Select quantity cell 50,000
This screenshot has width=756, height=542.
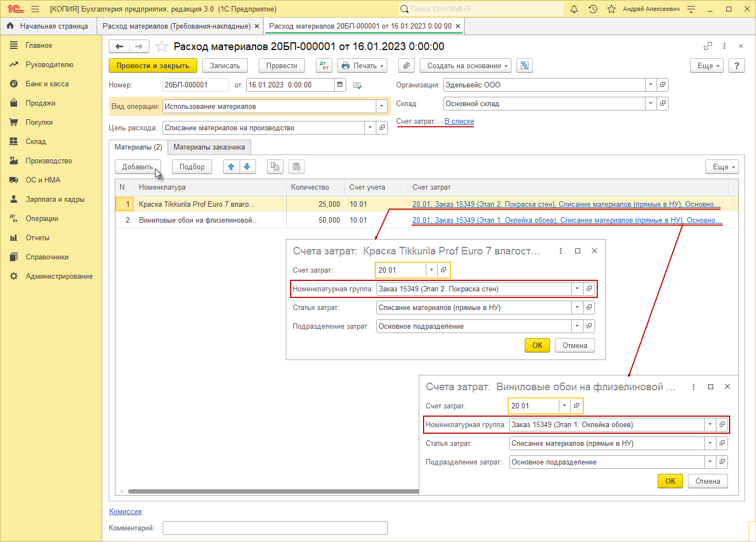[x=315, y=220]
